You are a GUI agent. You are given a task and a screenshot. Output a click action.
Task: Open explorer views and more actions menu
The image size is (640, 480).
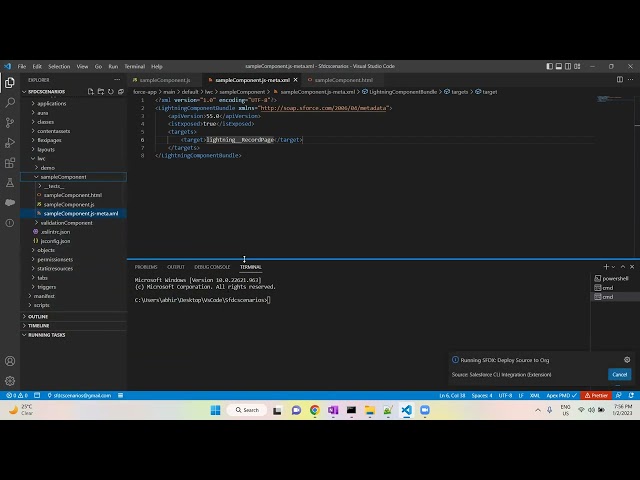(117, 80)
